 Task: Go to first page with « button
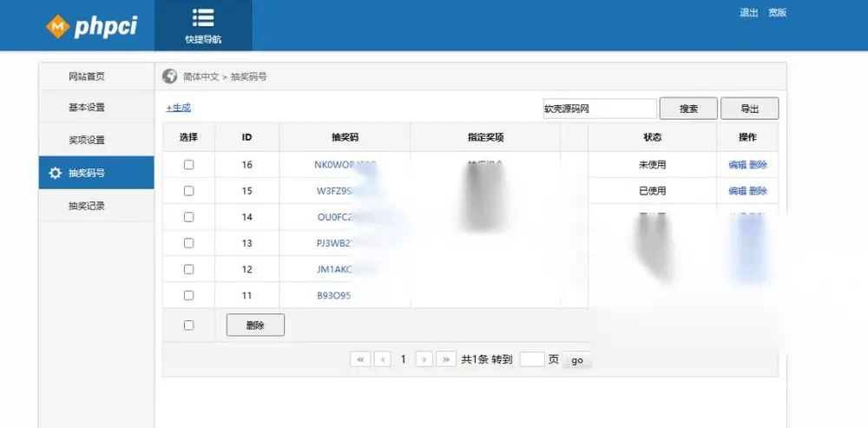pyautogui.click(x=360, y=359)
